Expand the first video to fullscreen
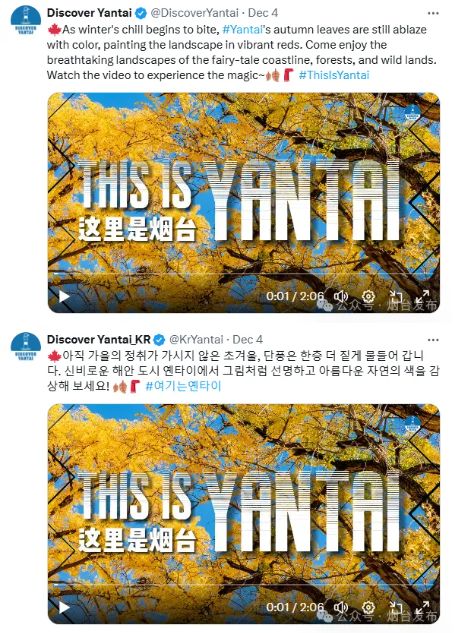 [422, 297]
